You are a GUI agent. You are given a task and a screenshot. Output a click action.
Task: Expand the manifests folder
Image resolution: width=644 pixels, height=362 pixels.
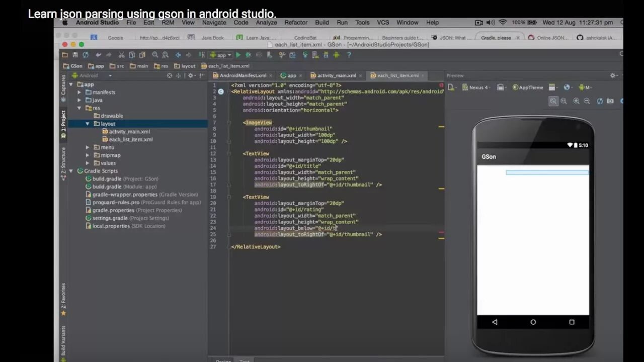(x=79, y=93)
